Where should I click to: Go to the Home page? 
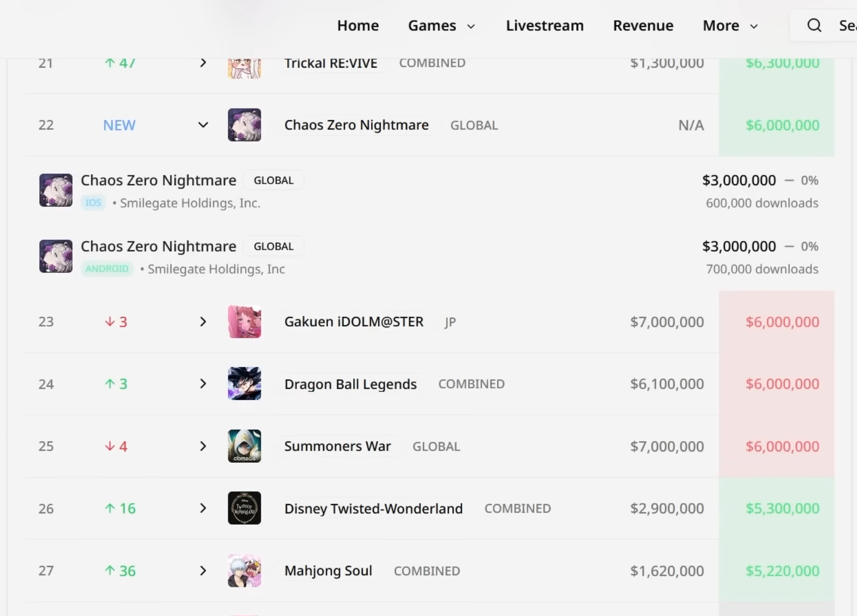[x=358, y=25]
